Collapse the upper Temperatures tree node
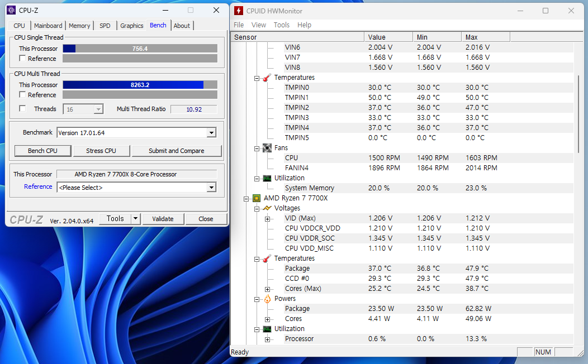 pos(257,78)
